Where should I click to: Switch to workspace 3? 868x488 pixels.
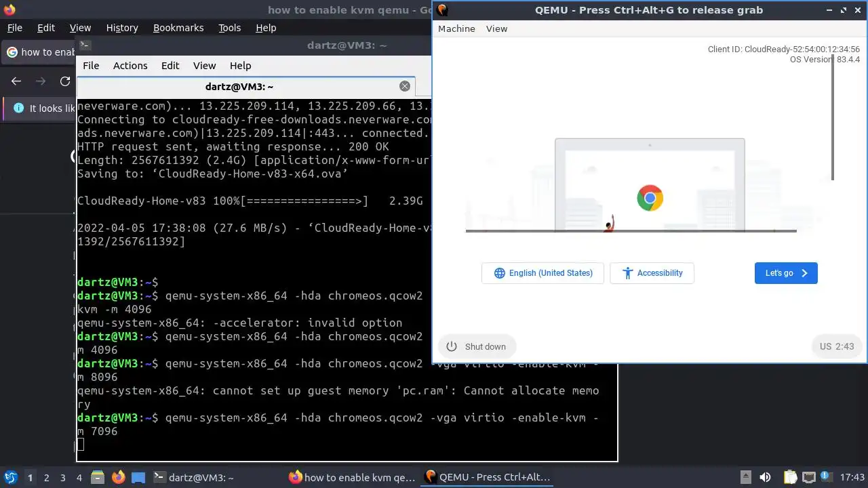[62, 478]
